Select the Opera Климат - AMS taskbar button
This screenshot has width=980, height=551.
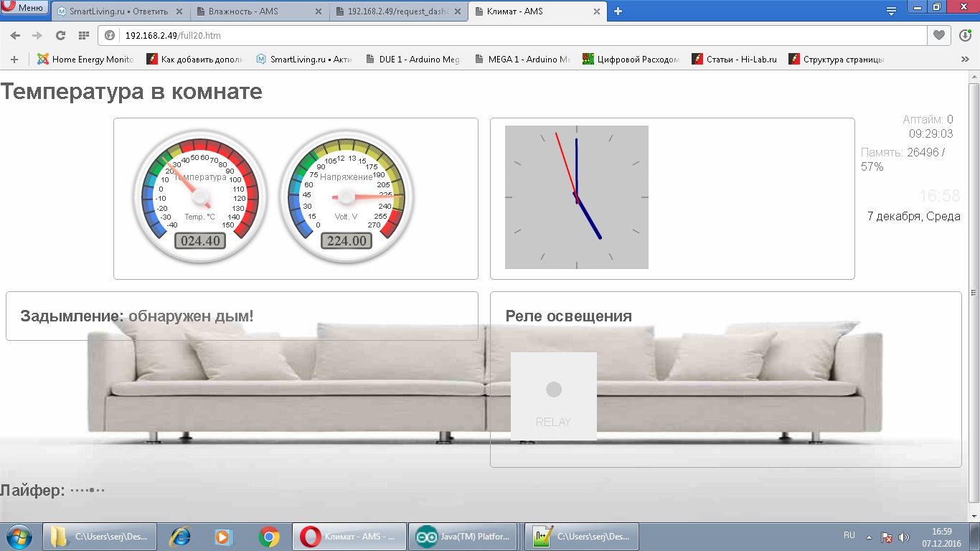[349, 537]
